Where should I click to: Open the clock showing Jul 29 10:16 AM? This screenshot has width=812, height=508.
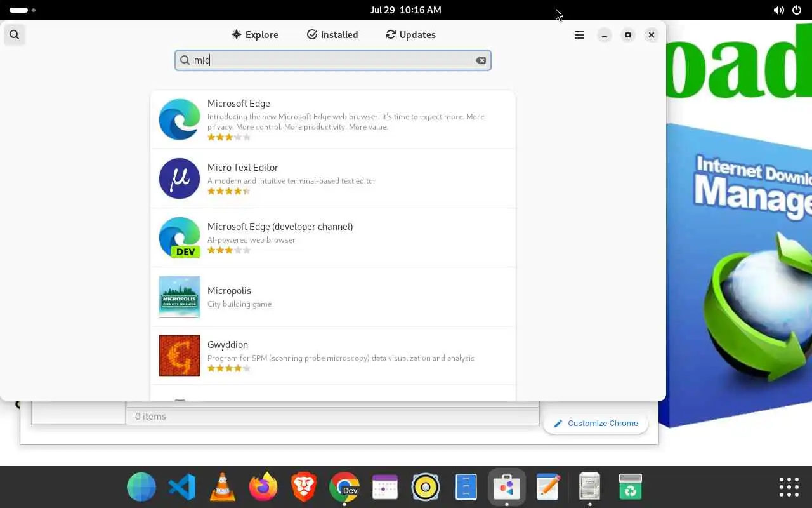point(406,10)
